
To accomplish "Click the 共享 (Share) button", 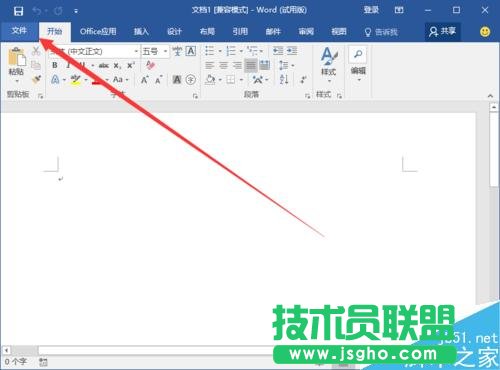I will [x=442, y=32].
